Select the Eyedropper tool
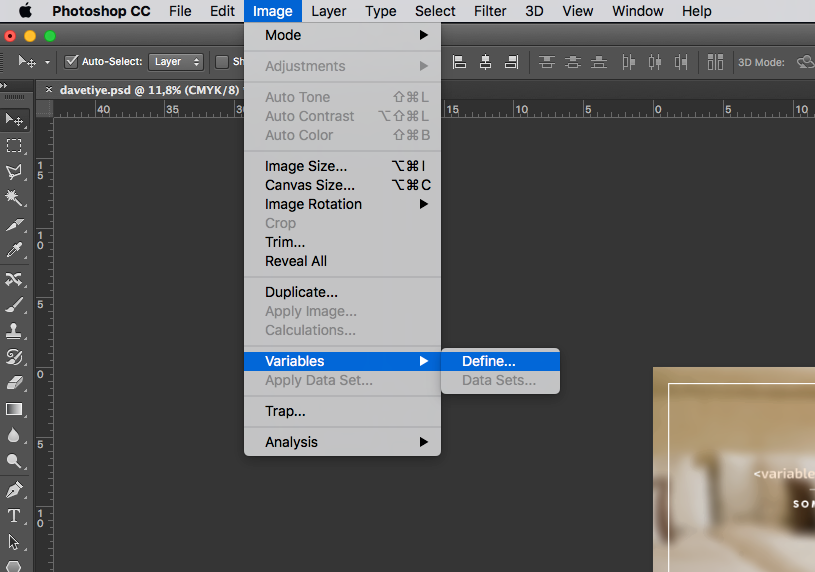 pyautogui.click(x=14, y=250)
